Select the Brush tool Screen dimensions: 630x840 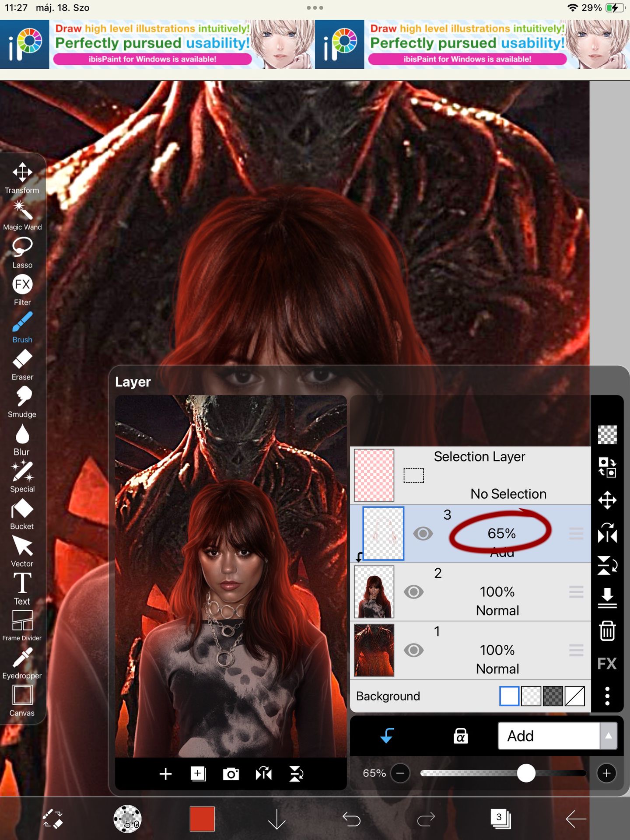[x=22, y=327]
